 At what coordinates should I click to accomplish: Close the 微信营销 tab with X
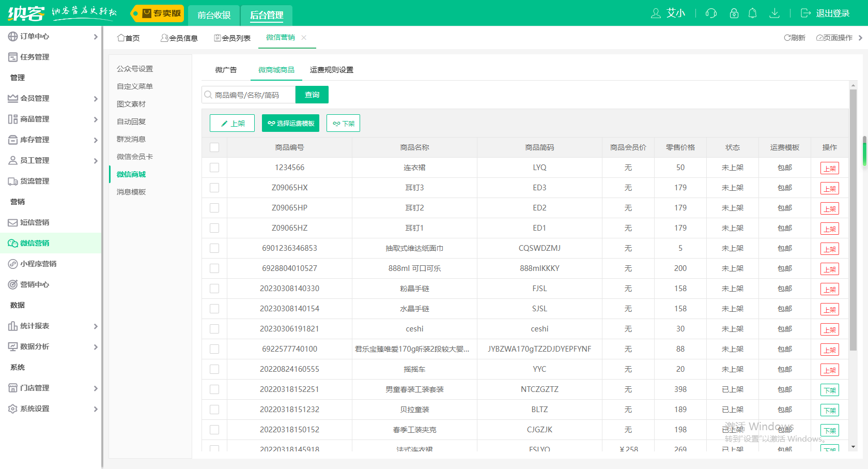304,37
